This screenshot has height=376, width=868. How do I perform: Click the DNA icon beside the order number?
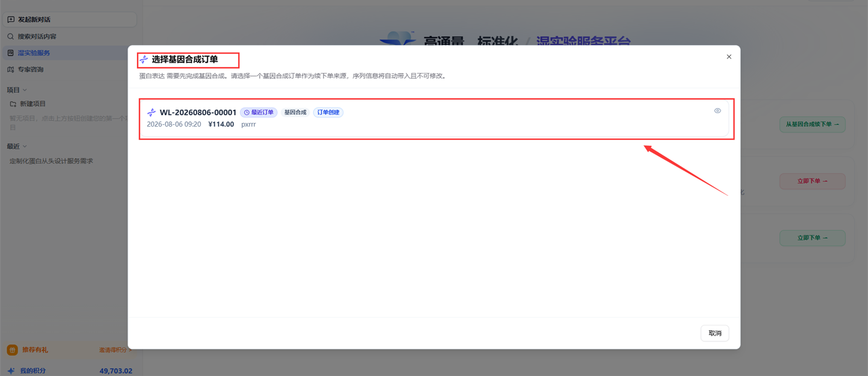click(x=151, y=113)
